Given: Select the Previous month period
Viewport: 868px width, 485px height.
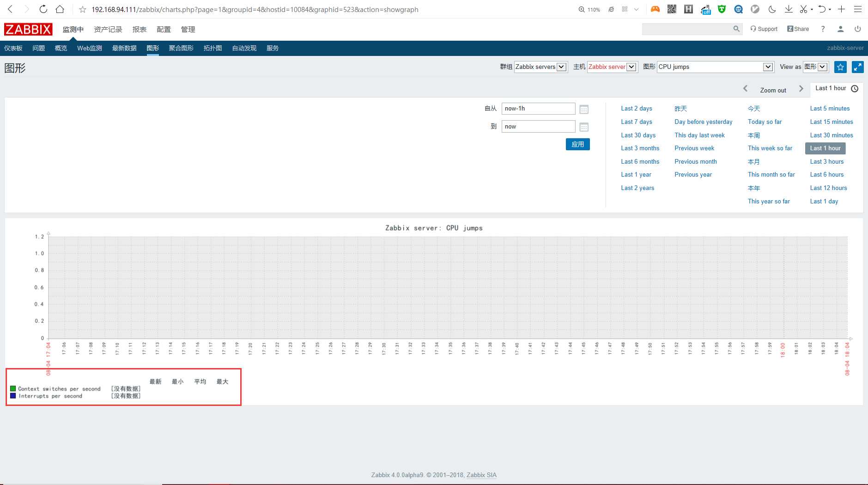Looking at the screenshot, I should point(696,161).
